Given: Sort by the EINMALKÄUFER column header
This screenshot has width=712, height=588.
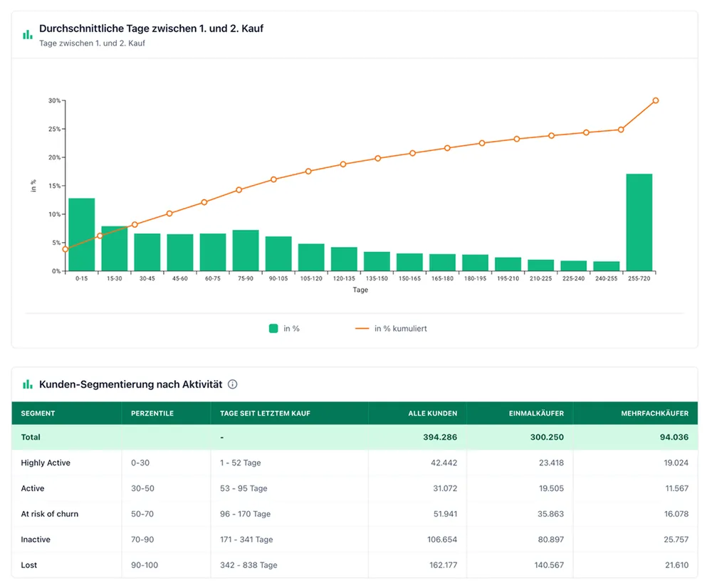Looking at the screenshot, I should click(x=536, y=413).
